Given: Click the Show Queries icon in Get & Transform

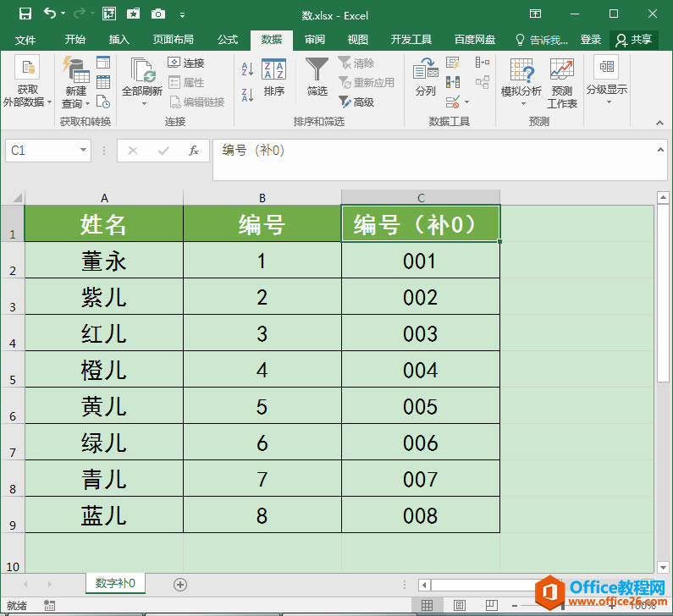Looking at the screenshot, I should [103, 63].
